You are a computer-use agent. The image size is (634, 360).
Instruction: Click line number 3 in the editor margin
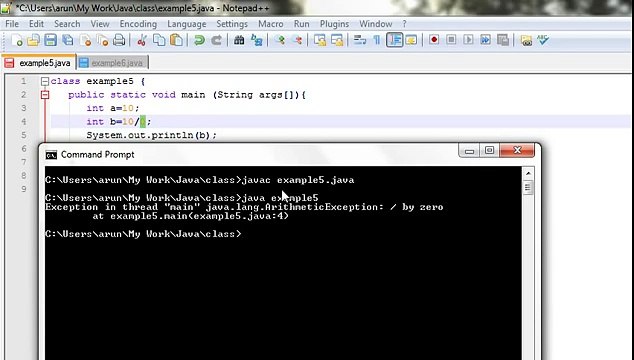[23, 108]
